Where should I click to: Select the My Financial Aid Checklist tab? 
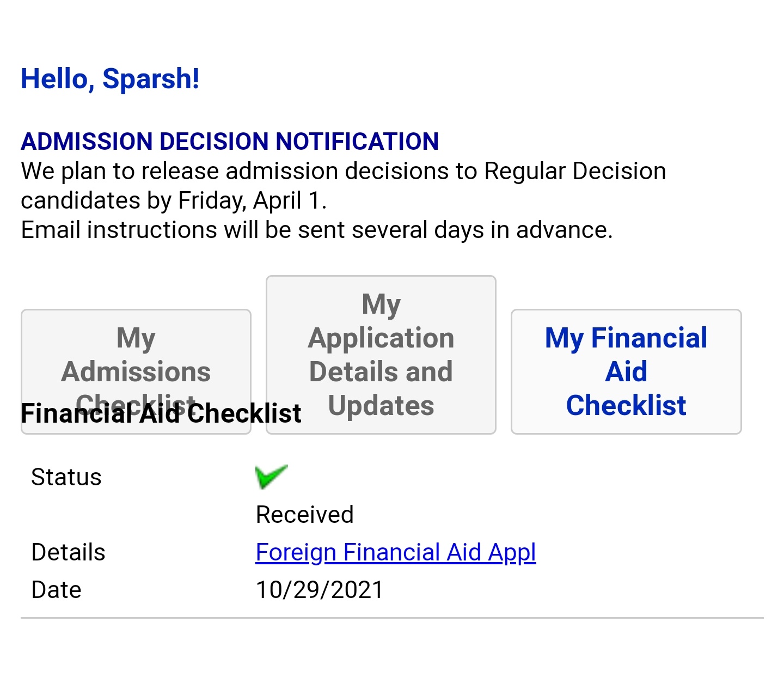pyautogui.click(x=626, y=371)
